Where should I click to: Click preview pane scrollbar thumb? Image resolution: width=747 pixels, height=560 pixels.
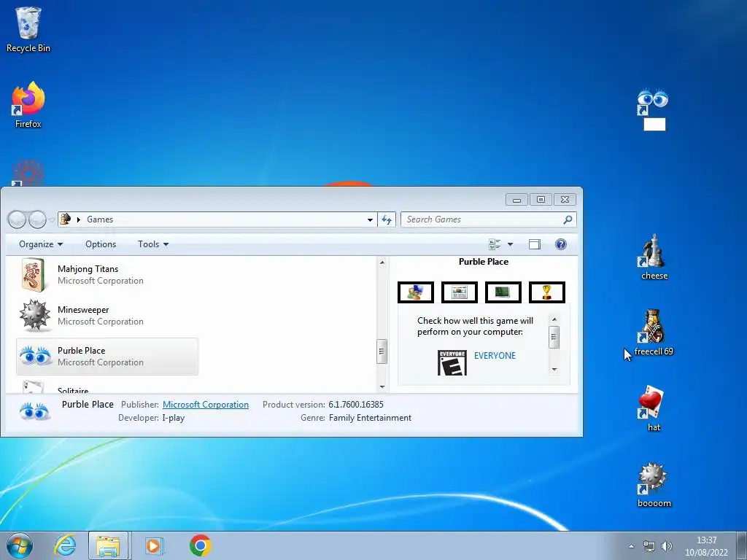(x=554, y=337)
